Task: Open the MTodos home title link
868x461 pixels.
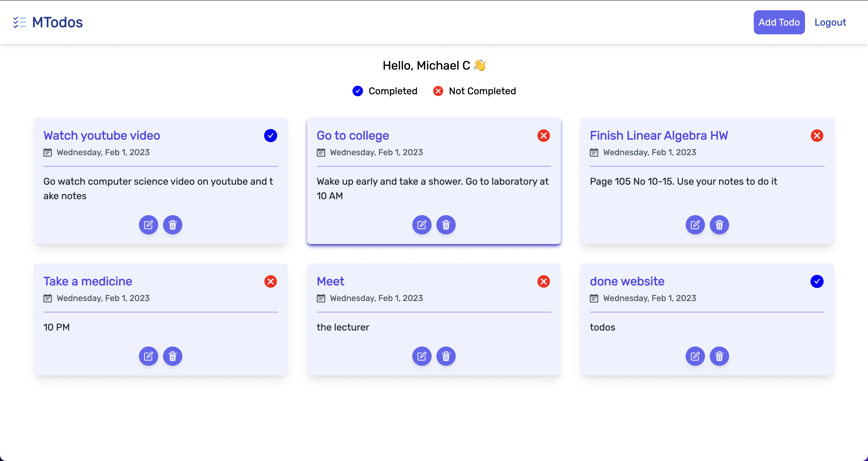Action: (57, 22)
